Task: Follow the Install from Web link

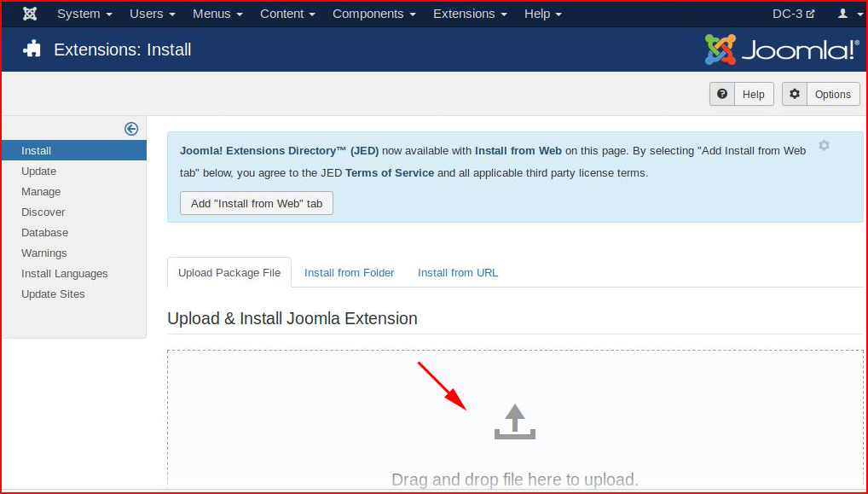Action: click(x=518, y=151)
